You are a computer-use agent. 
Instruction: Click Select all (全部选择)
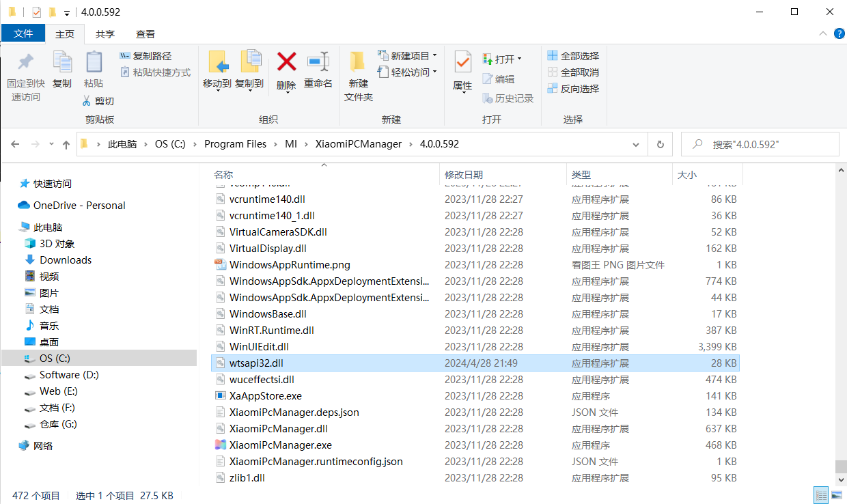pyautogui.click(x=573, y=56)
